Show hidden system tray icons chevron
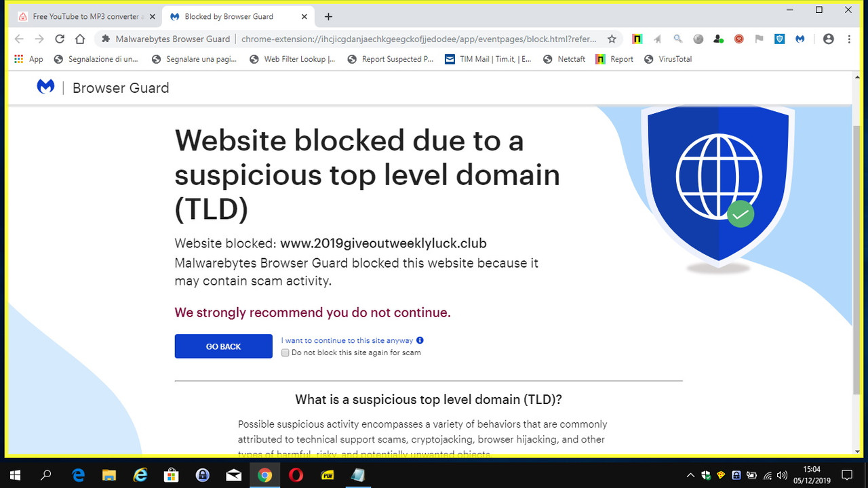 pyautogui.click(x=690, y=475)
